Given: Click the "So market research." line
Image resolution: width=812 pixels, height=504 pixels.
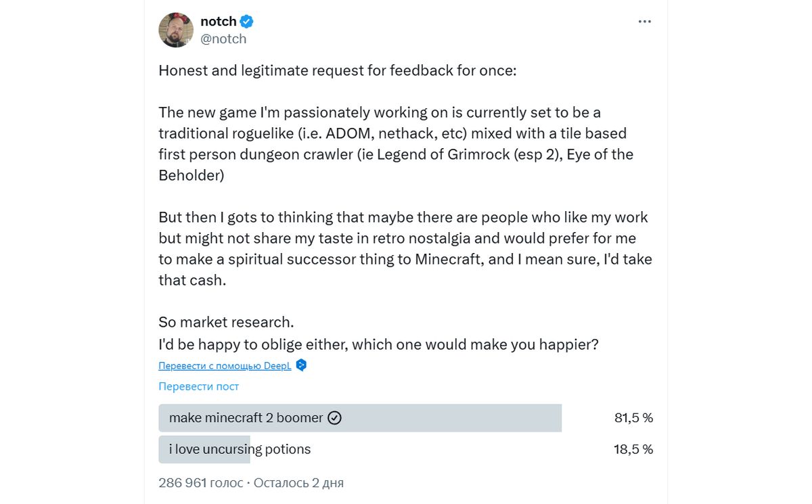Looking at the screenshot, I should (226, 322).
